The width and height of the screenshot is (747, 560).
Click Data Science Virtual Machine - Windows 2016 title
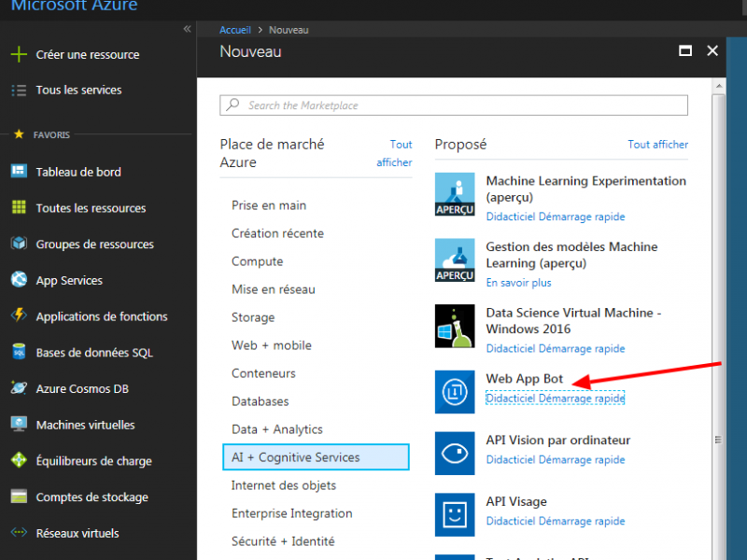(573, 321)
